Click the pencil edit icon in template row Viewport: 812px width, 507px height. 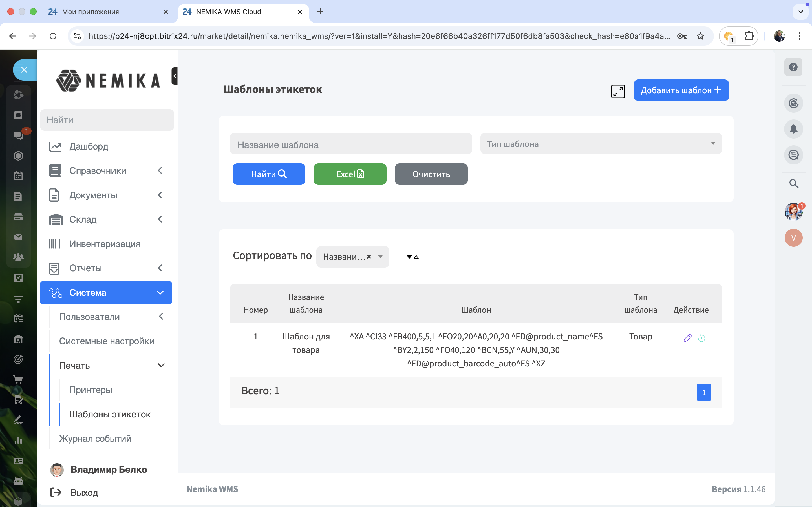(x=687, y=338)
